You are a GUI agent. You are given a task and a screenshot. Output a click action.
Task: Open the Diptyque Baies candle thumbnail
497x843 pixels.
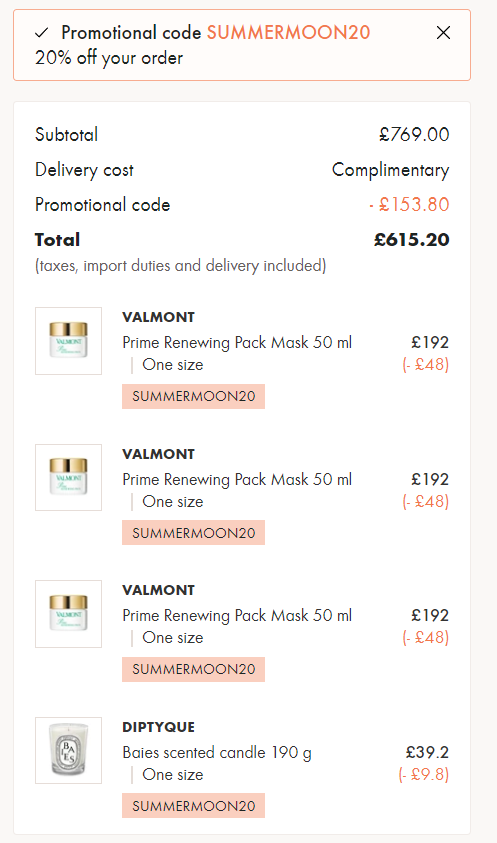click(x=68, y=751)
